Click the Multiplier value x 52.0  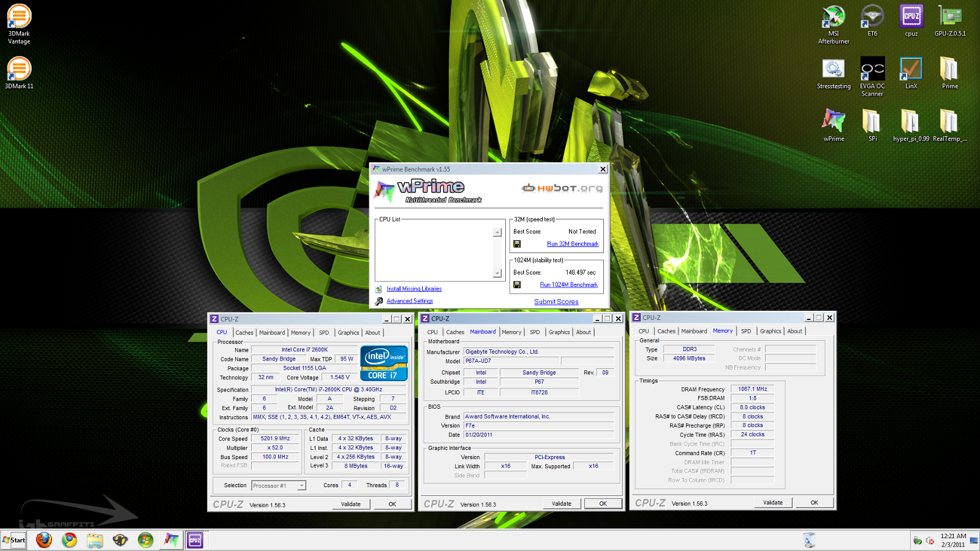276,448
